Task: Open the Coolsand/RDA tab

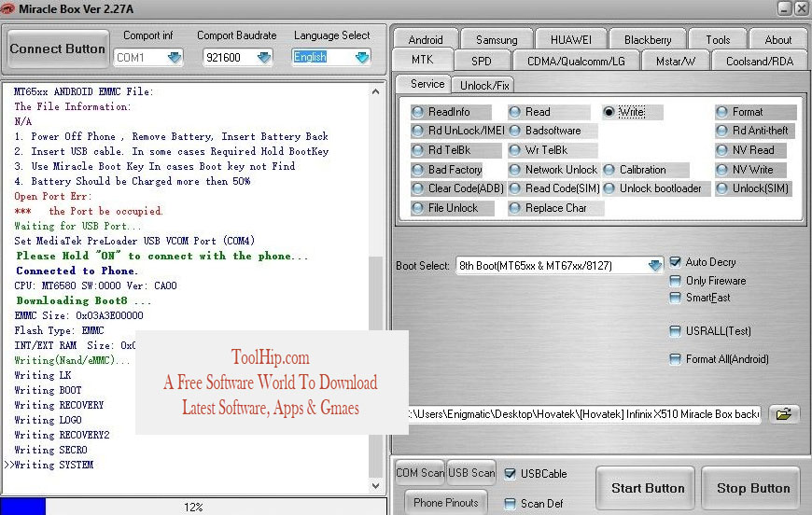Action: pos(760,61)
